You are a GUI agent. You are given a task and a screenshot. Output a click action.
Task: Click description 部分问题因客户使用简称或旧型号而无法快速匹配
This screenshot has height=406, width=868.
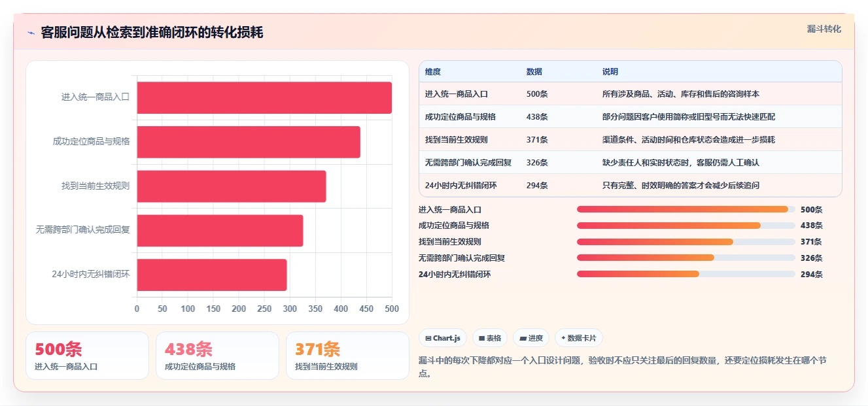point(688,117)
